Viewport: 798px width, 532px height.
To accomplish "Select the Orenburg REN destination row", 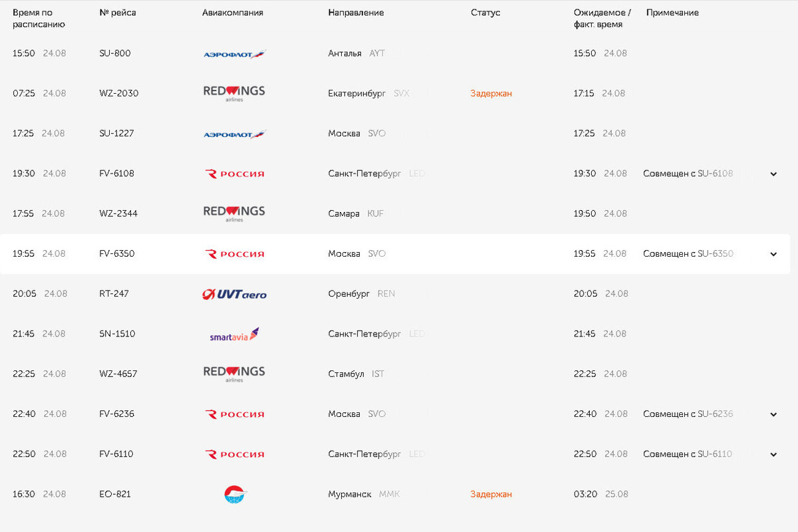I will (395, 294).
